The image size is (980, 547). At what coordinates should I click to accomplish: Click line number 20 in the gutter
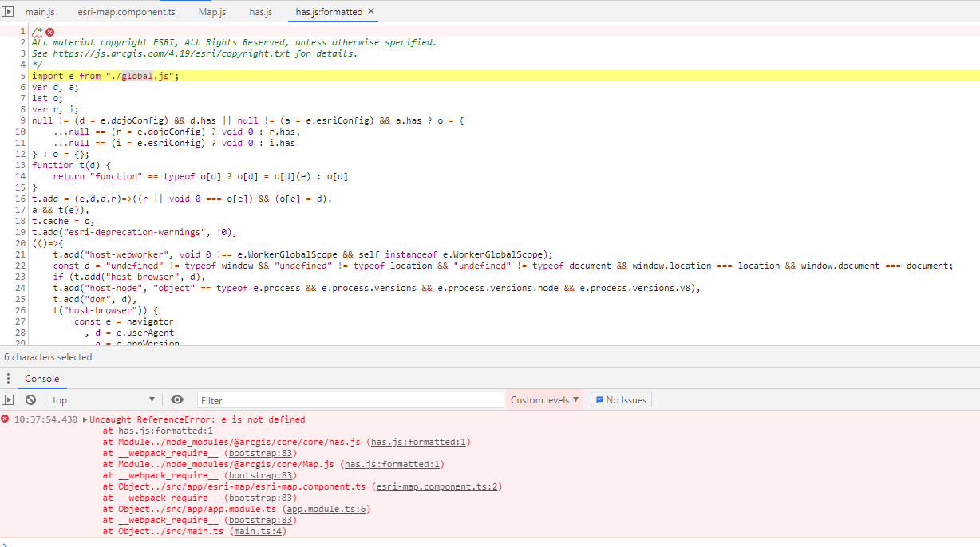[x=21, y=243]
